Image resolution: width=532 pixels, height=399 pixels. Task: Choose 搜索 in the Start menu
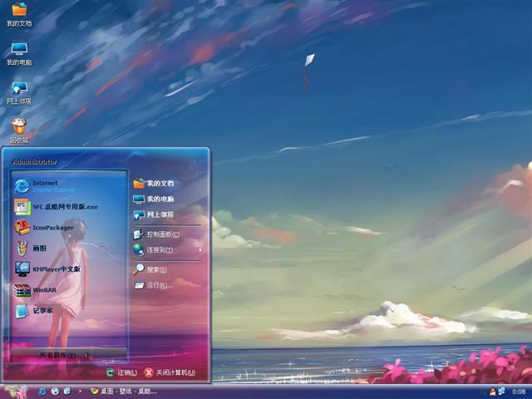(x=155, y=269)
